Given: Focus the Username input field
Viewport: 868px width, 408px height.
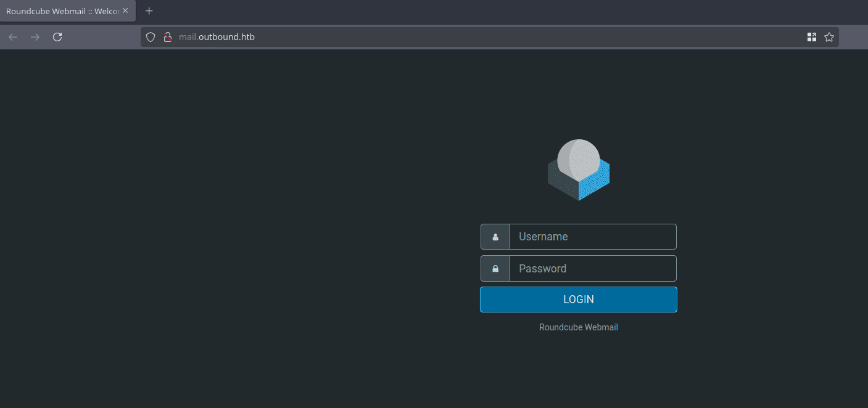Looking at the screenshot, I should coord(592,237).
